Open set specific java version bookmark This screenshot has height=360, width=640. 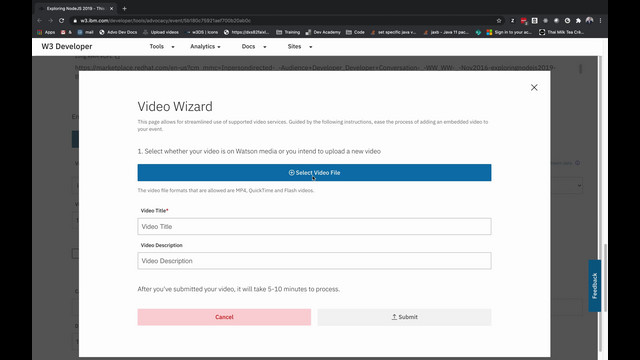pos(393,32)
